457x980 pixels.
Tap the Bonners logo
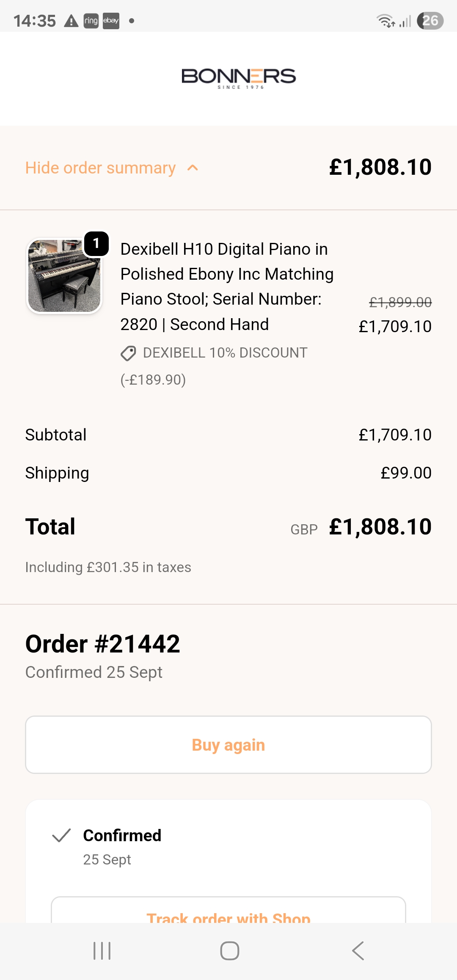tap(239, 78)
